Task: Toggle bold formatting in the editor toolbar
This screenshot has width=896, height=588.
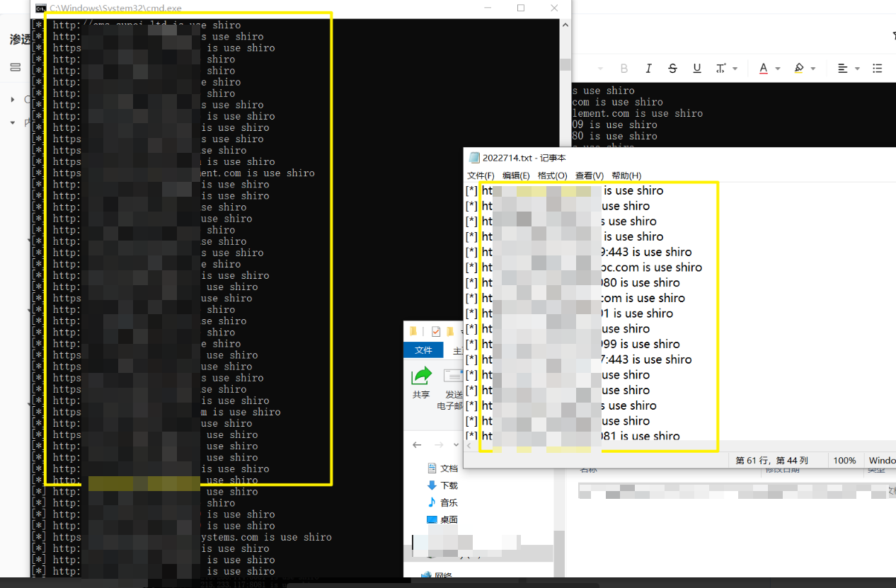Action: (624, 69)
